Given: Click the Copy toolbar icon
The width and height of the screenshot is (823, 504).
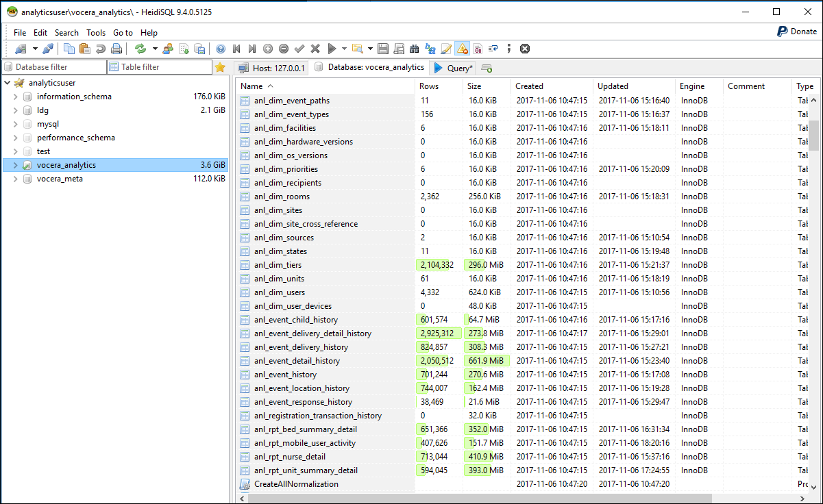Looking at the screenshot, I should [x=69, y=49].
